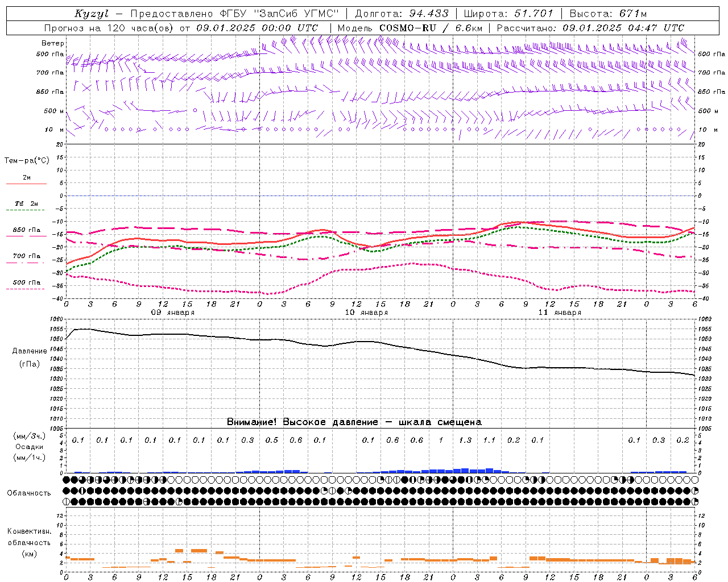The image size is (728, 582).
Task: Click the '09 января' date label
Action: point(173,313)
